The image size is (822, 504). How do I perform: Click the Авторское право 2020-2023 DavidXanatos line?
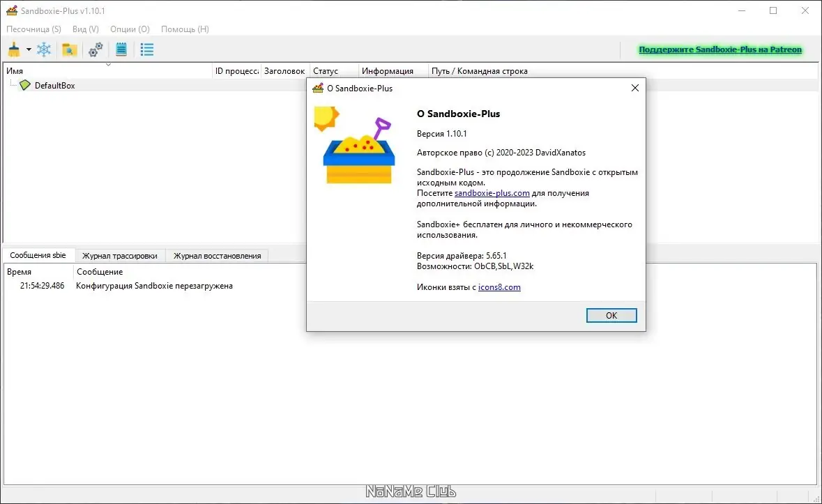(501, 153)
